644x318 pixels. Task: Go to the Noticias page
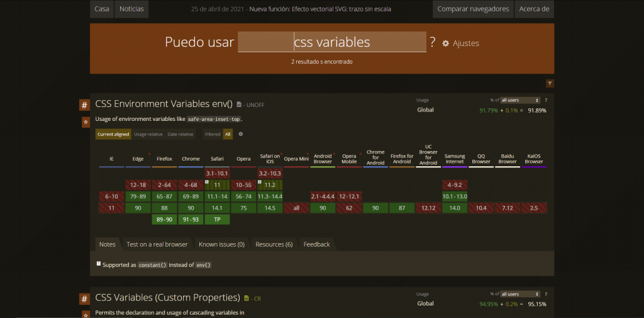[x=131, y=9]
